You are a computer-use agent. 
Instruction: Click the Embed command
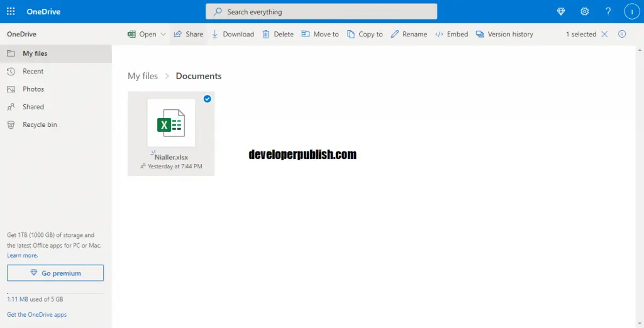(452, 34)
